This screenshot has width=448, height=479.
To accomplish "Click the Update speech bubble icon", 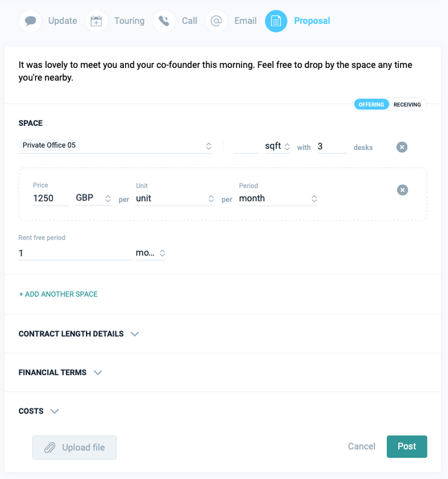I will 30,21.
